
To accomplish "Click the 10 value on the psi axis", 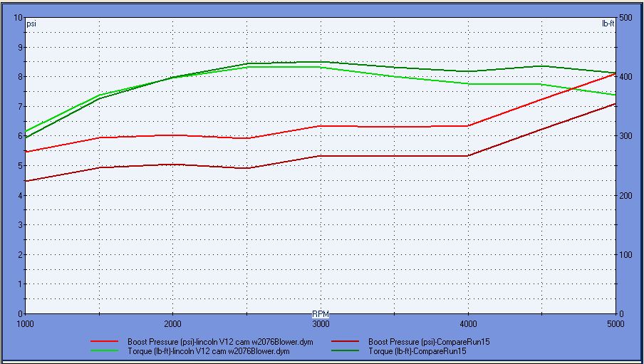I will tap(18, 18).
